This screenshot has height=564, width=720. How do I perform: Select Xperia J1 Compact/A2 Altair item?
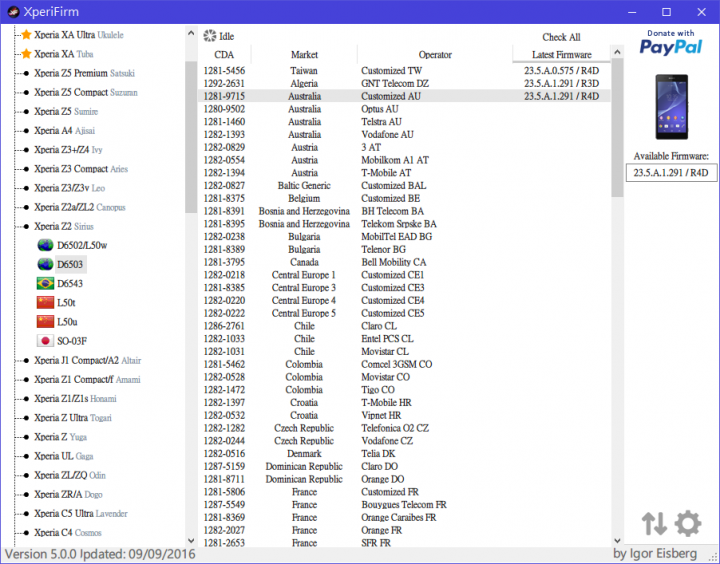(87, 361)
